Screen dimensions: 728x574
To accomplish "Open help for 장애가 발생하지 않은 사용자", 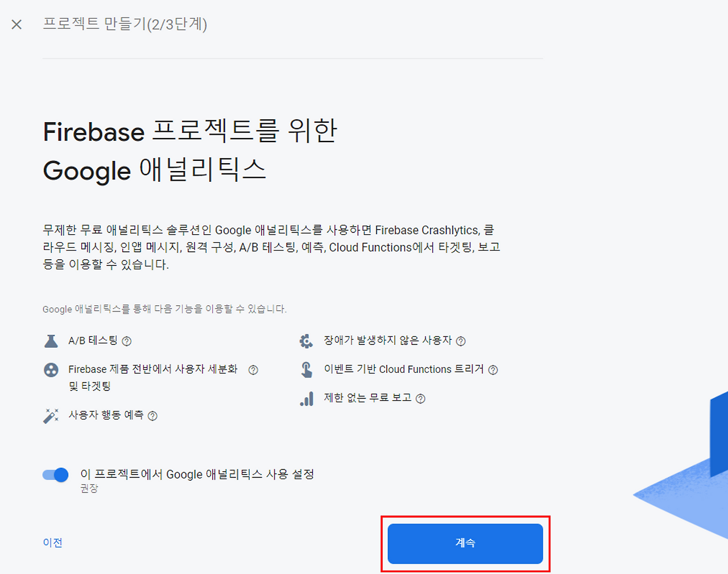I will pyautogui.click(x=461, y=341).
